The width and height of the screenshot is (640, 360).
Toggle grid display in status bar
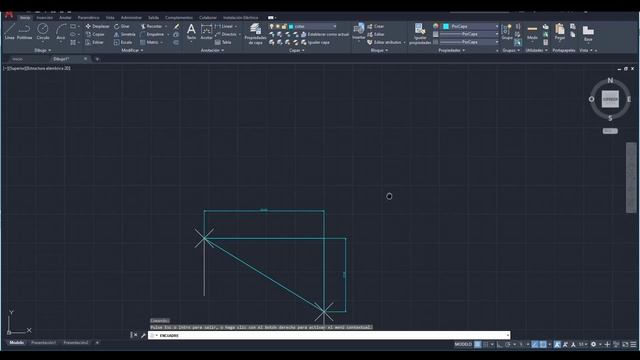tap(478, 344)
